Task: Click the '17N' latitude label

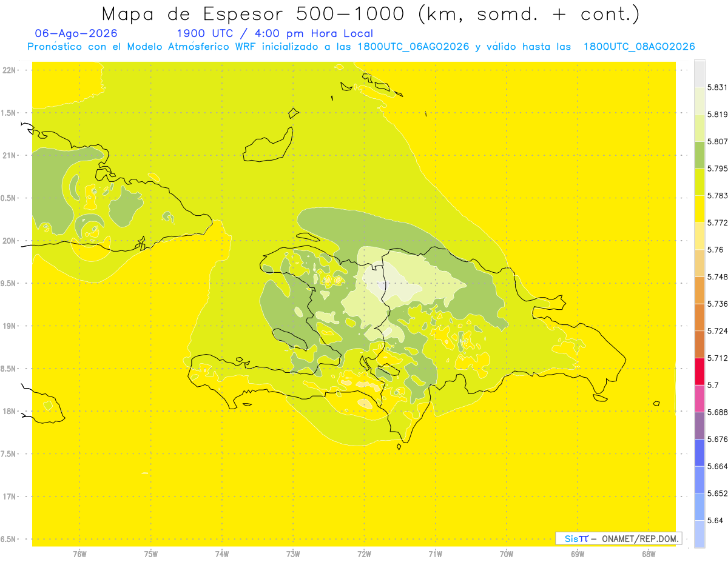Action: (10, 497)
